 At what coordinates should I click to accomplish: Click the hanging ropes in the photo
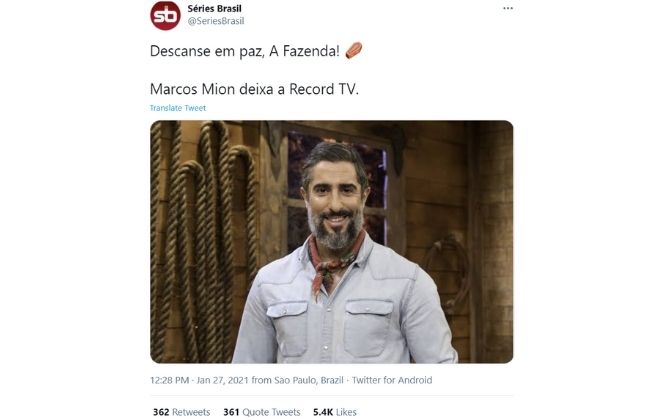[205, 236]
